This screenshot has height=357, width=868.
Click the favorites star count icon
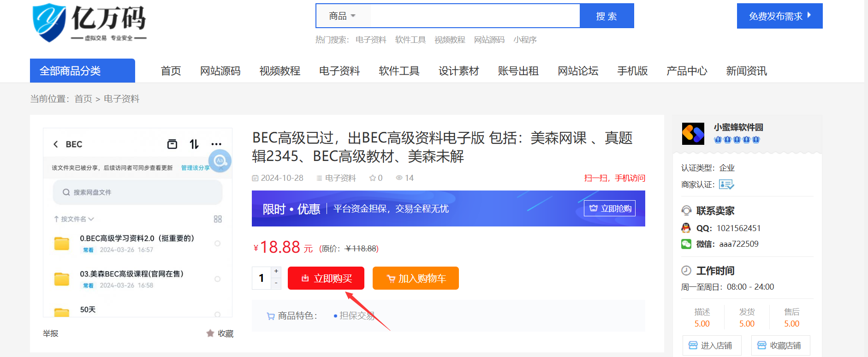(373, 178)
